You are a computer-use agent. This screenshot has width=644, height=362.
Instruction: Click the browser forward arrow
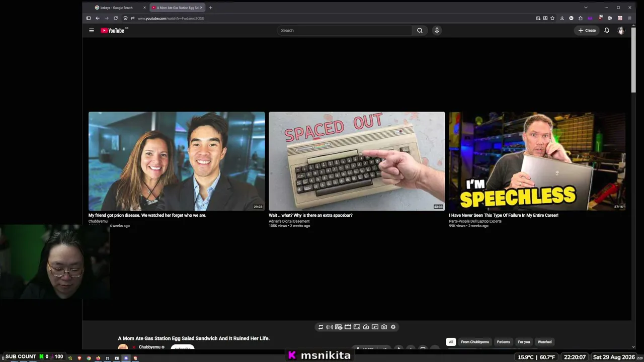[107, 18]
